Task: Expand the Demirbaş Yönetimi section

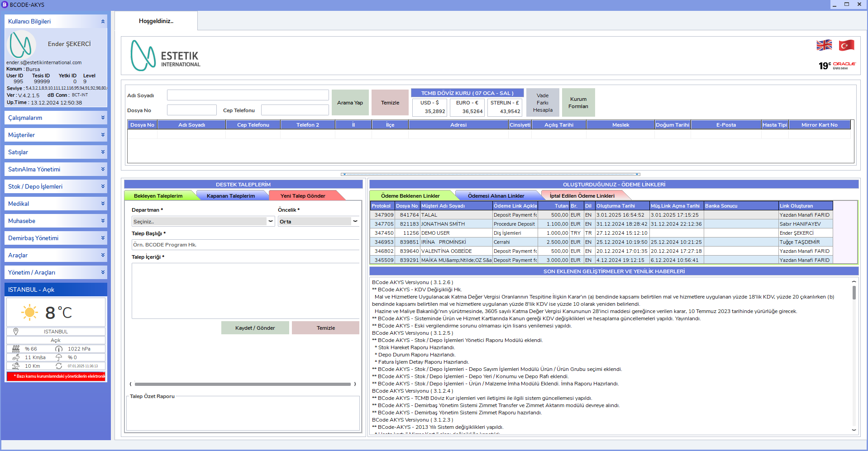Action: coord(56,238)
